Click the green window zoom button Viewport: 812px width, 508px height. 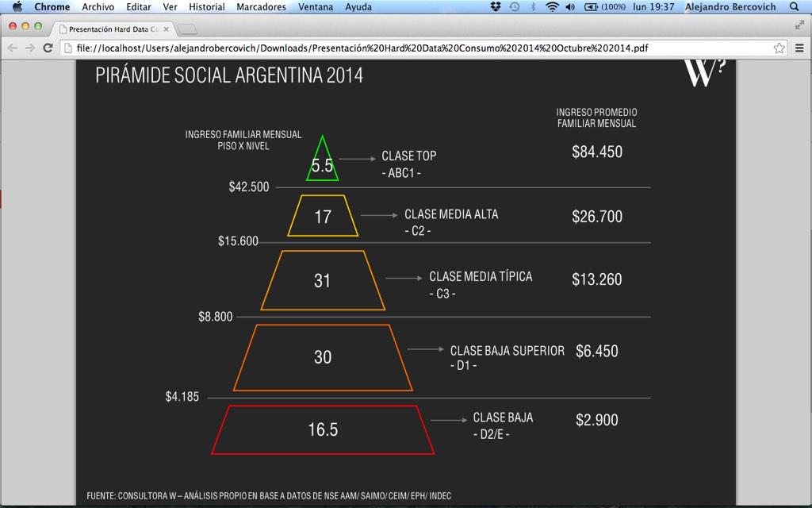click(x=38, y=26)
